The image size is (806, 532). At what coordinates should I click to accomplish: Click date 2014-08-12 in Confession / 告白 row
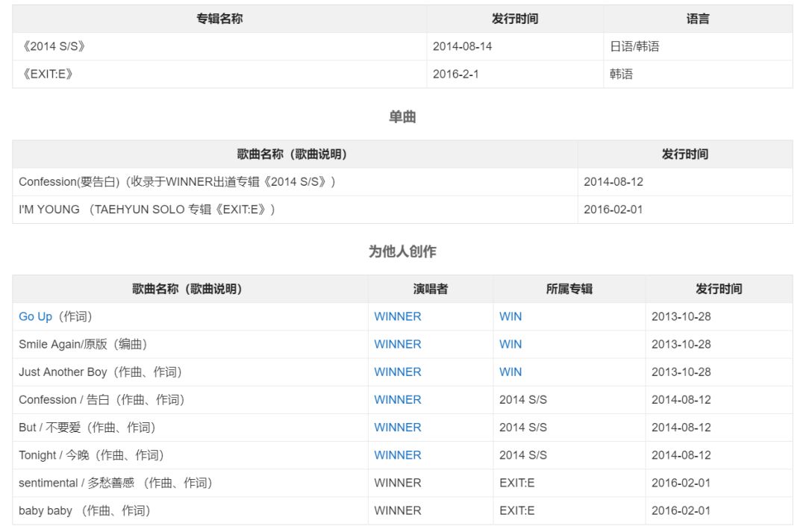pos(681,400)
